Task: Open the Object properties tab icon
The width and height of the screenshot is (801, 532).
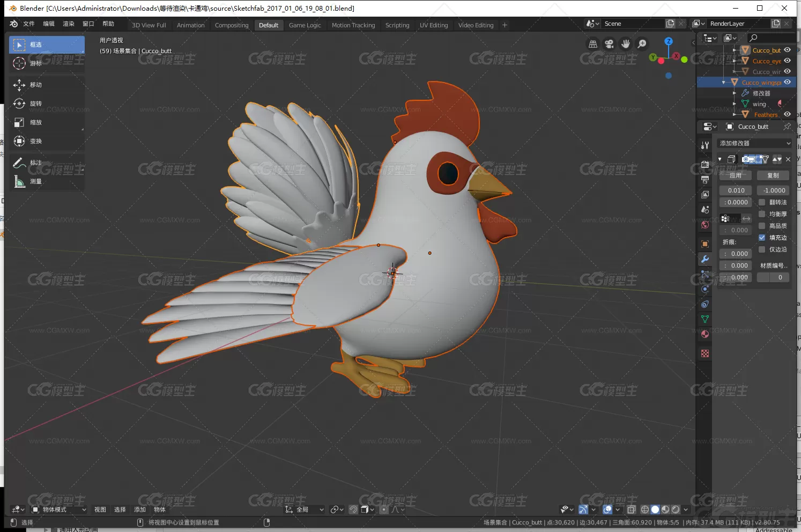Action: 705,244
